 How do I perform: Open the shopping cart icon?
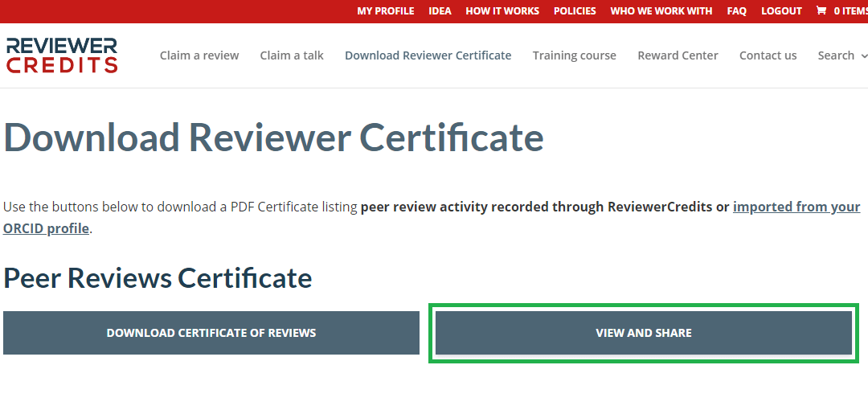coord(821,10)
